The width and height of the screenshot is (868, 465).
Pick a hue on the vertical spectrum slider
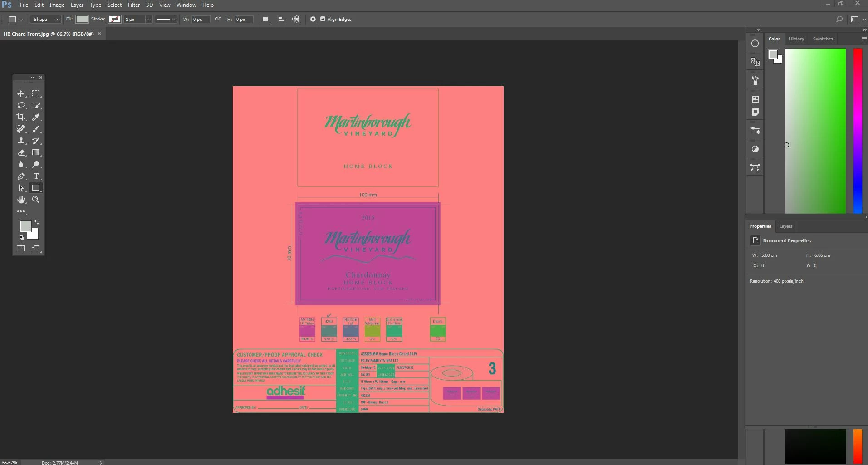pyautogui.click(x=858, y=131)
